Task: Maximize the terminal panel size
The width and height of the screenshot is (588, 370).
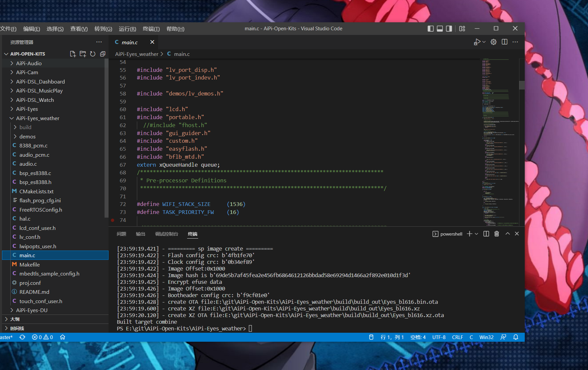Action: [507, 234]
